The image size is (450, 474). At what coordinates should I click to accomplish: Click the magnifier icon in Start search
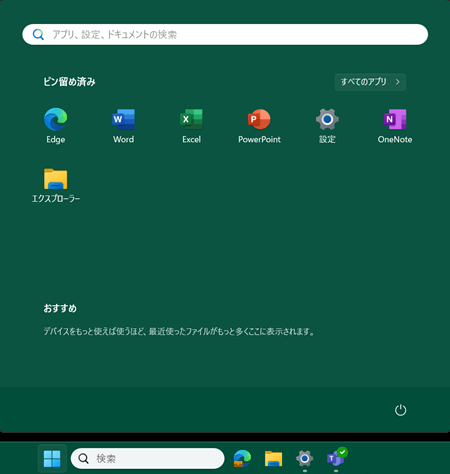38,34
